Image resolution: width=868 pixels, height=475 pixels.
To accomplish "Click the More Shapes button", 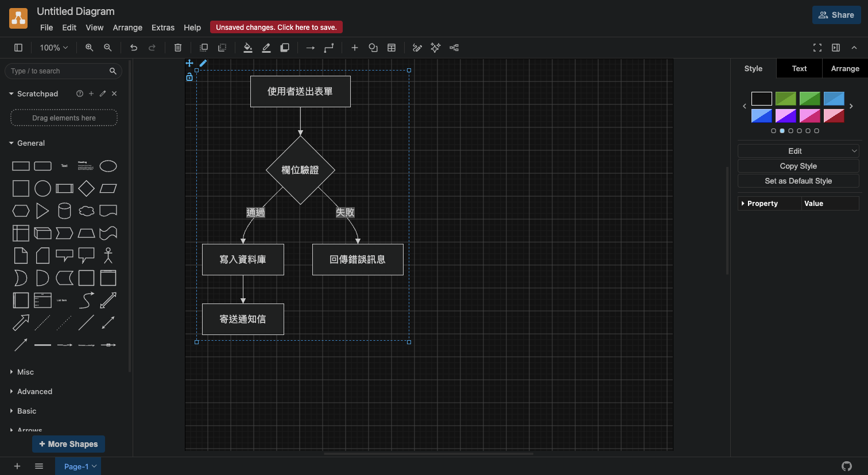I will tap(68, 444).
